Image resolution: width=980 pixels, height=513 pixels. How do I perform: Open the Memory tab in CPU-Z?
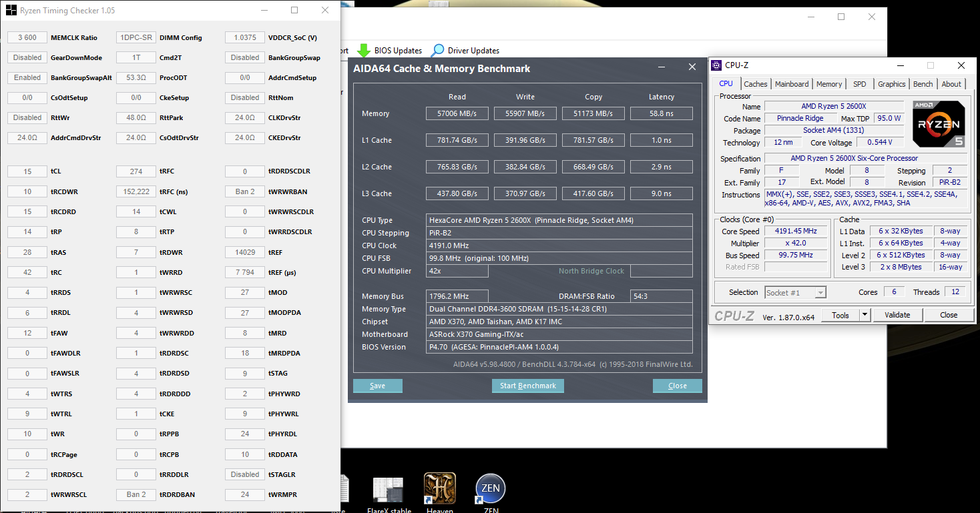828,84
